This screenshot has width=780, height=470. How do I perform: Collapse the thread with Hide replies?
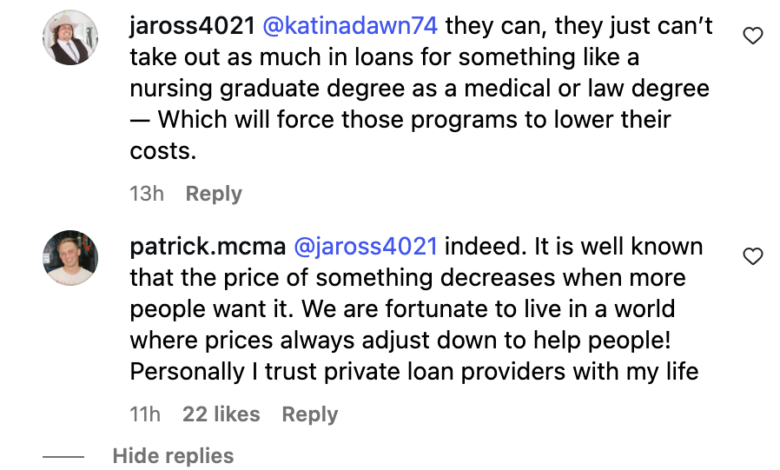pos(173,456)
